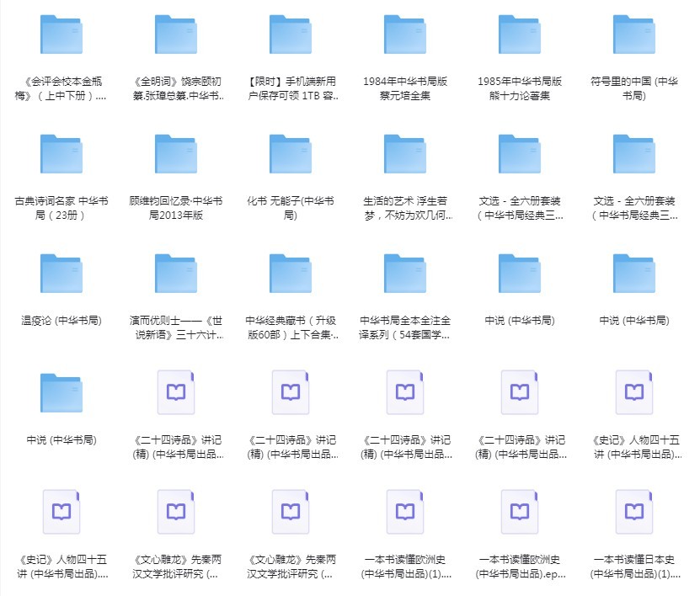The width and height of the screenshot is (700, 596).
Task: Open the 温疫论 (中华书局) folder icon
Action: pos(61,274)
